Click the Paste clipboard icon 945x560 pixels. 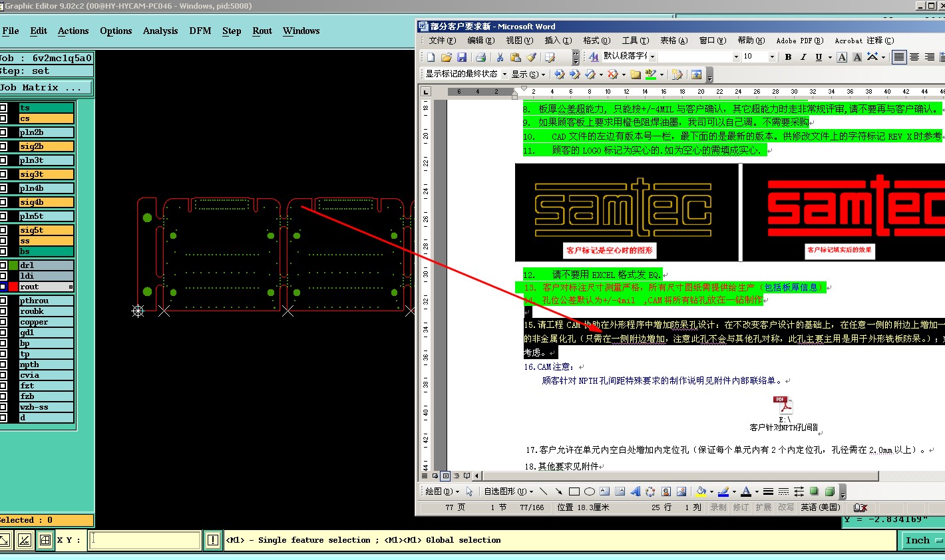coord(515,57)
